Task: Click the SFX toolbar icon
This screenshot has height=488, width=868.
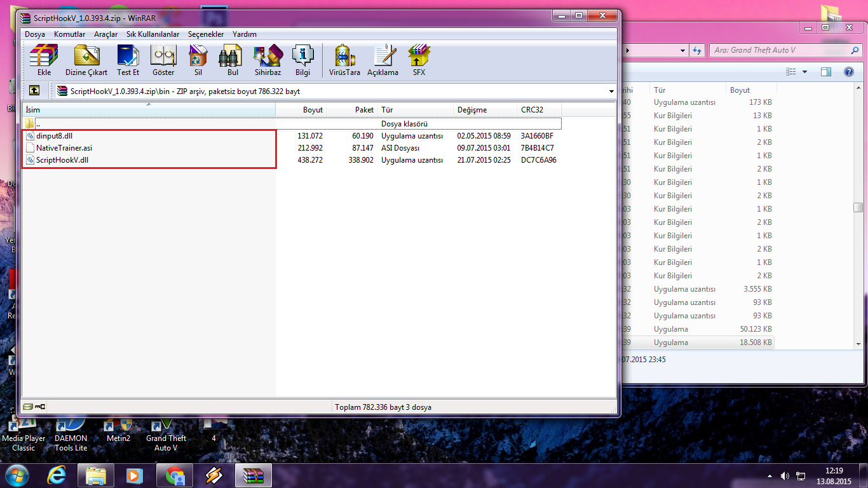Action: [x=419, y=60]
